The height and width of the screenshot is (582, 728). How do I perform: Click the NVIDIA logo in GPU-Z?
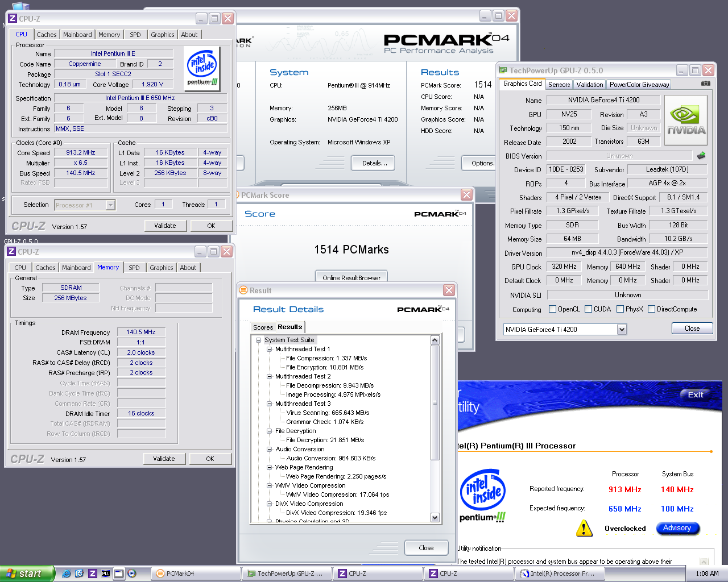coord(686,120)
